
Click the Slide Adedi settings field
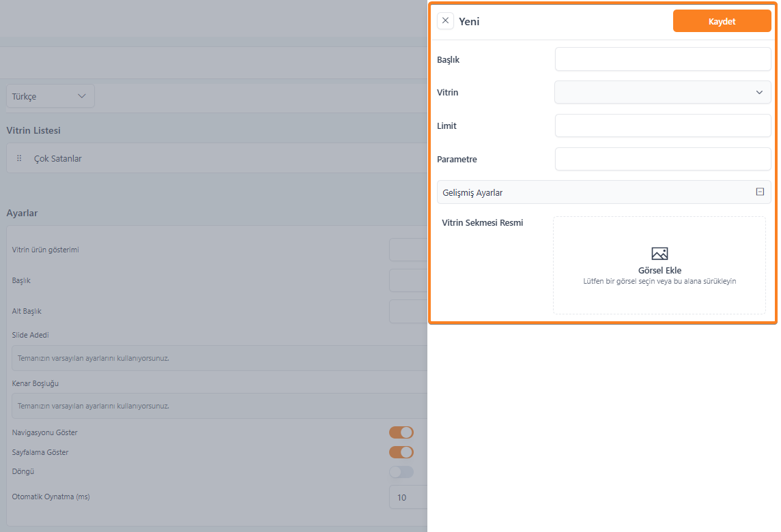(220, 358)
